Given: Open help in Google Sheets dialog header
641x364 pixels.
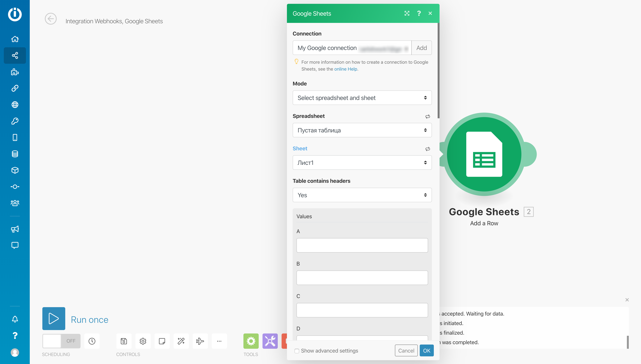Looking at the screenshot, I should 419,13.
